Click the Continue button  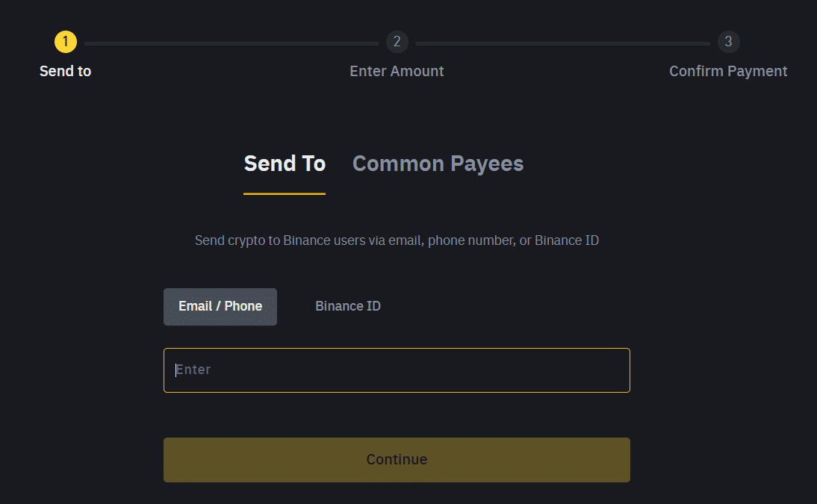click(397, 460)
